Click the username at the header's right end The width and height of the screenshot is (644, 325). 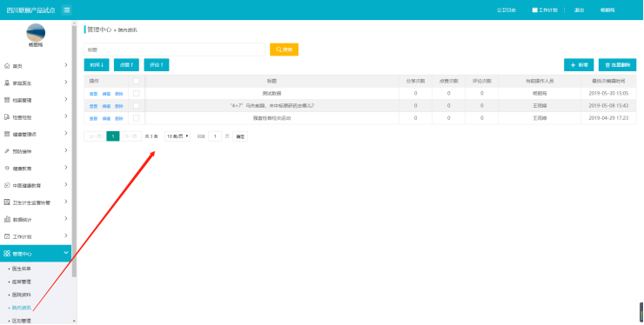click(607, 10)
